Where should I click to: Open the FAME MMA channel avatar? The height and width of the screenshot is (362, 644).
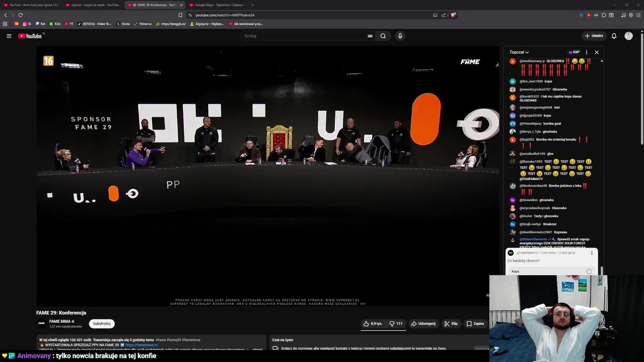41,323
